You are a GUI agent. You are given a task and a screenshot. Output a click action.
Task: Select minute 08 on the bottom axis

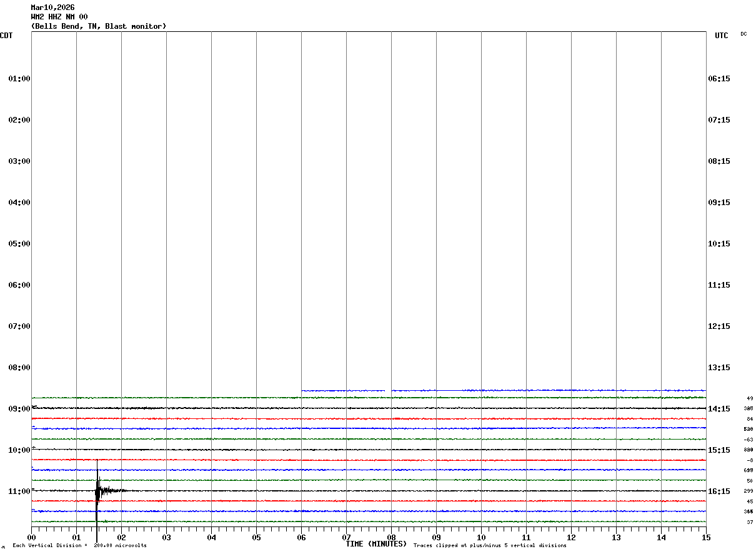(391, 537)
